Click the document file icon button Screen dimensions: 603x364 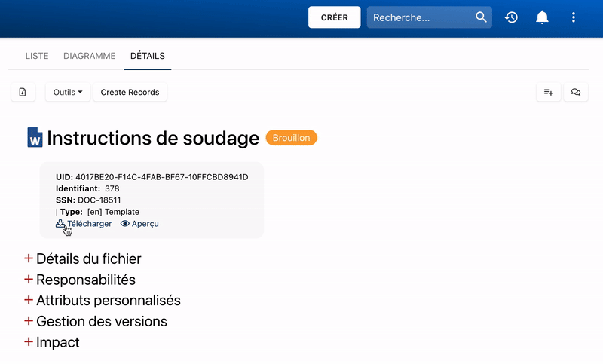point(23,92)
